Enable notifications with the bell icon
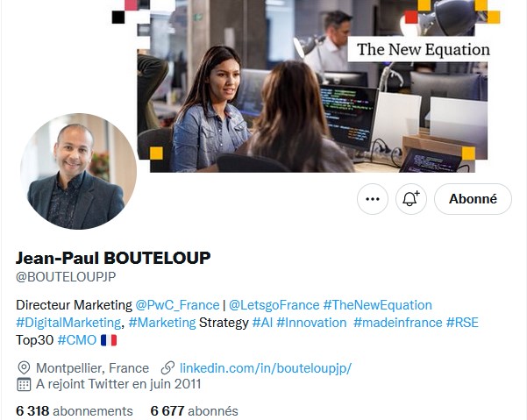 [411, 199]
